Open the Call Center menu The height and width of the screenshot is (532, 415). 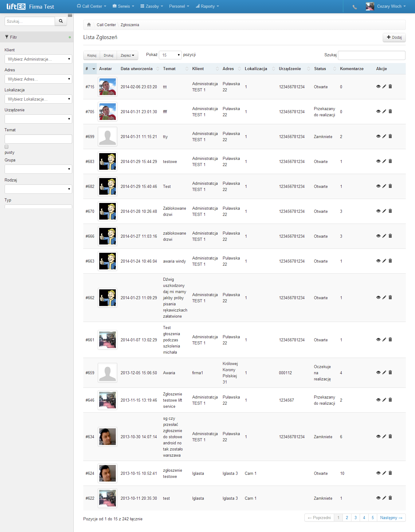pyautogui.click(x=92, y=6)
